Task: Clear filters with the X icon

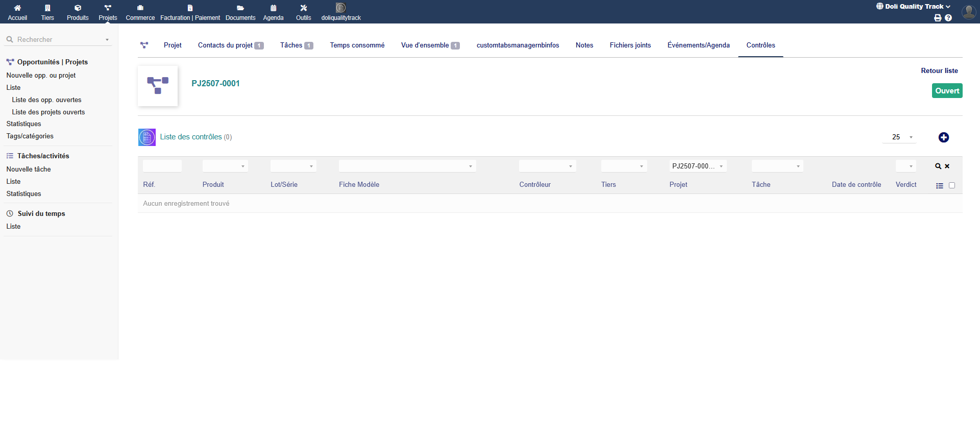Action: tap(947, 166)
